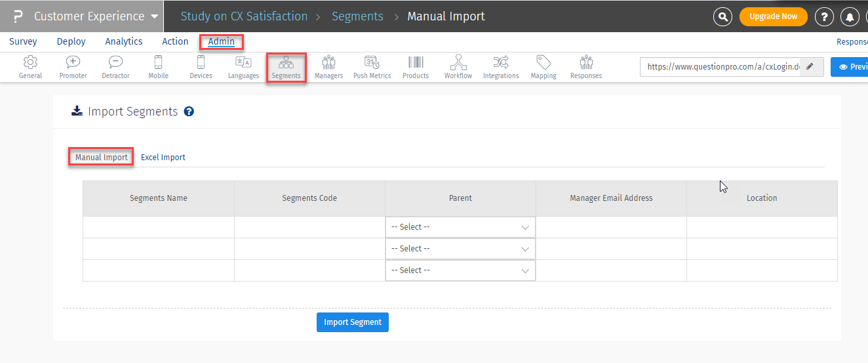The image size is (868, 363).
Task: Click the first Segments Name input cell
Action: [x=159, y=227]
